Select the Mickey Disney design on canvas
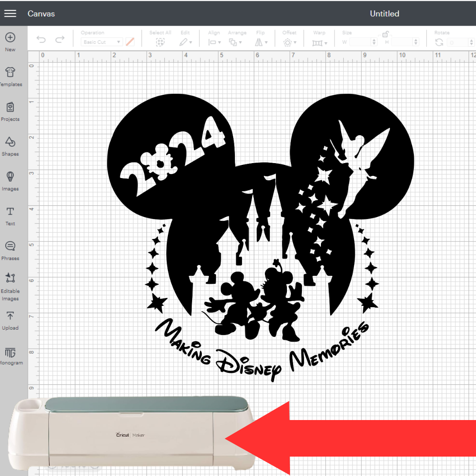This screenshot has height=476, width=476. 260,238
